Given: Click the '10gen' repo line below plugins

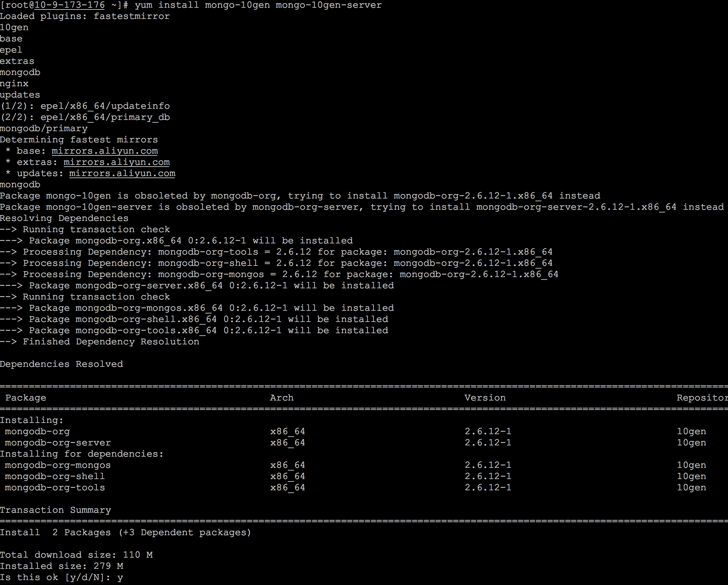Looking at the screenshot, I should coord(14,27).
